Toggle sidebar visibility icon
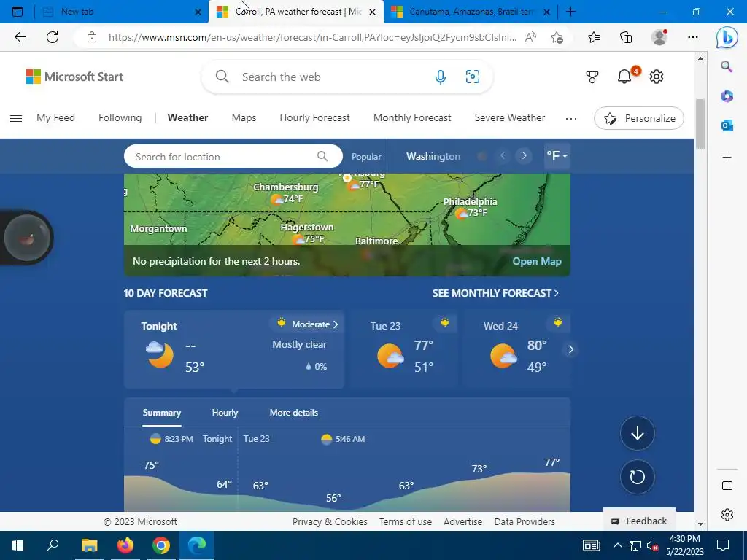The width and height of the screenshot is (747, 560). click(x=727, y=486)
